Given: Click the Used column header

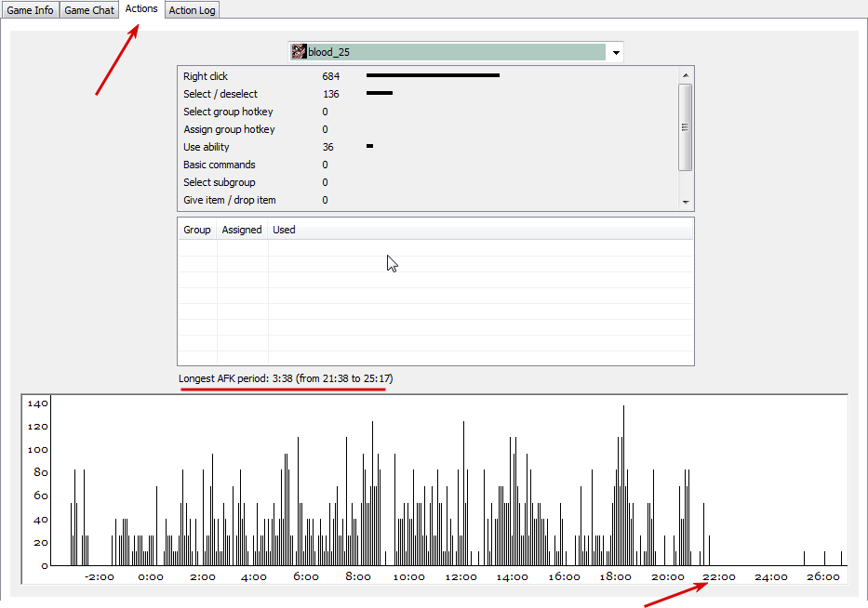Looking at the screenshot, I should tap(480, 230).
